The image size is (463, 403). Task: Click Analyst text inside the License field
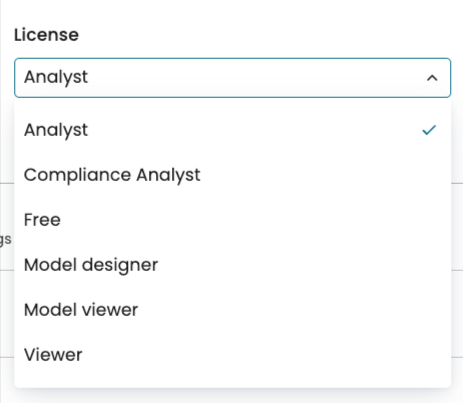[56, 77]
